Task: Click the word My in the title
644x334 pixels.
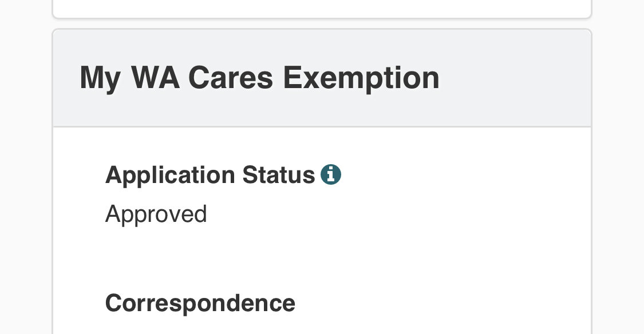Action: tap(100, 79)
